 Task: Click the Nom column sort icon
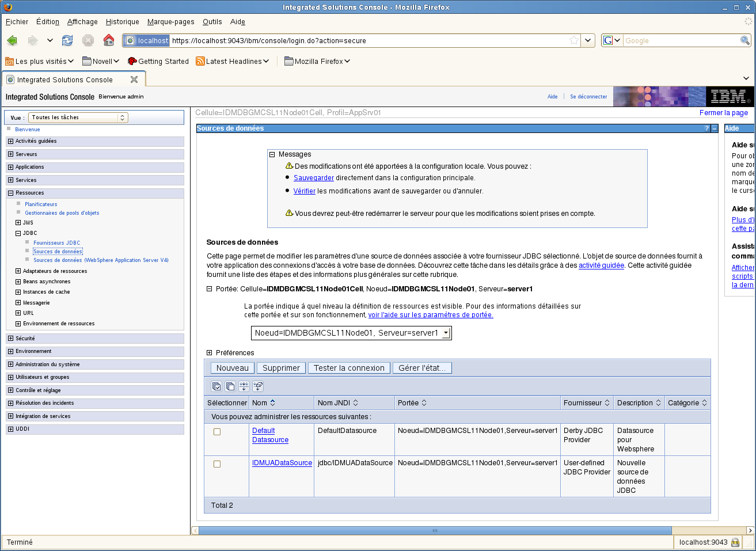tap(273, 403)
